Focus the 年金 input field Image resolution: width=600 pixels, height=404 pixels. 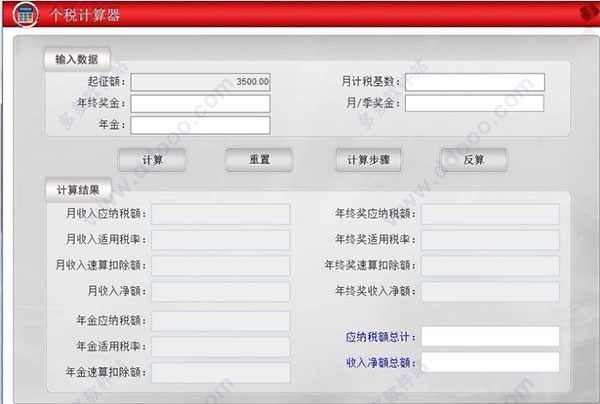200,125
